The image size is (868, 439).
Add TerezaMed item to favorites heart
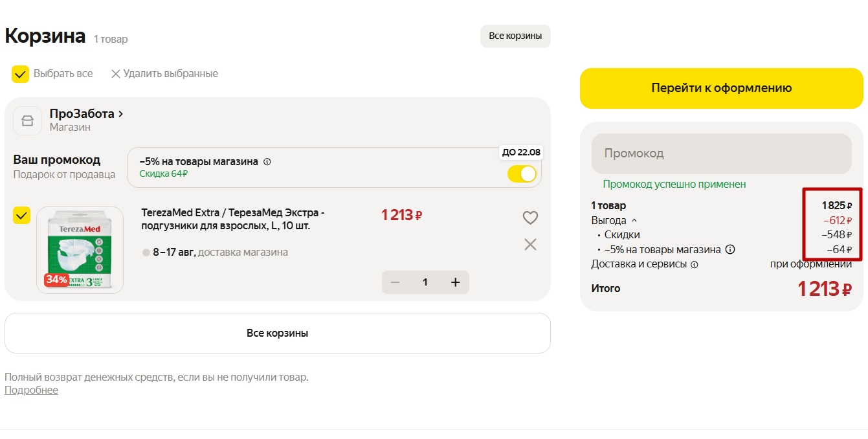[x=530, y=218]
